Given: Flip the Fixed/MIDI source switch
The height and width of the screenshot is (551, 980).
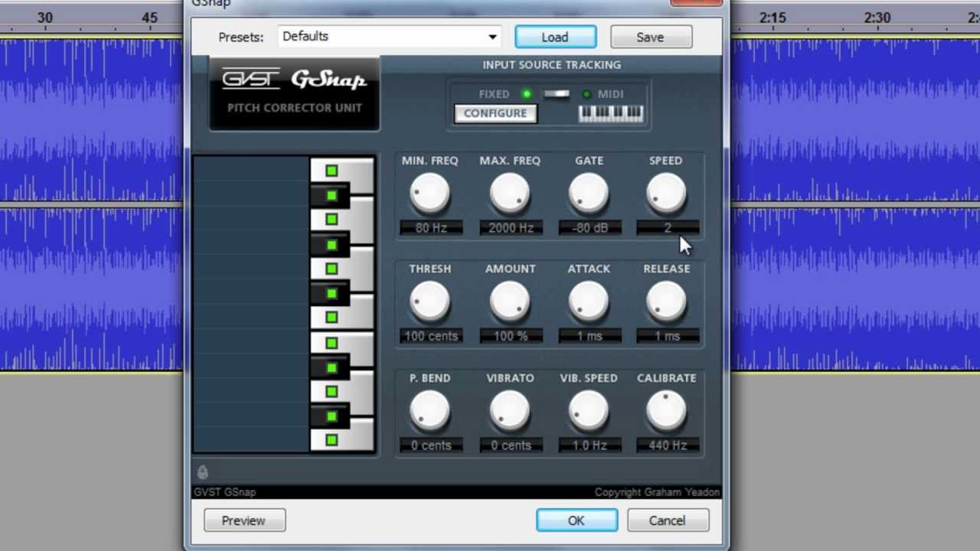Looking at the screenshot, I should 557,94.
